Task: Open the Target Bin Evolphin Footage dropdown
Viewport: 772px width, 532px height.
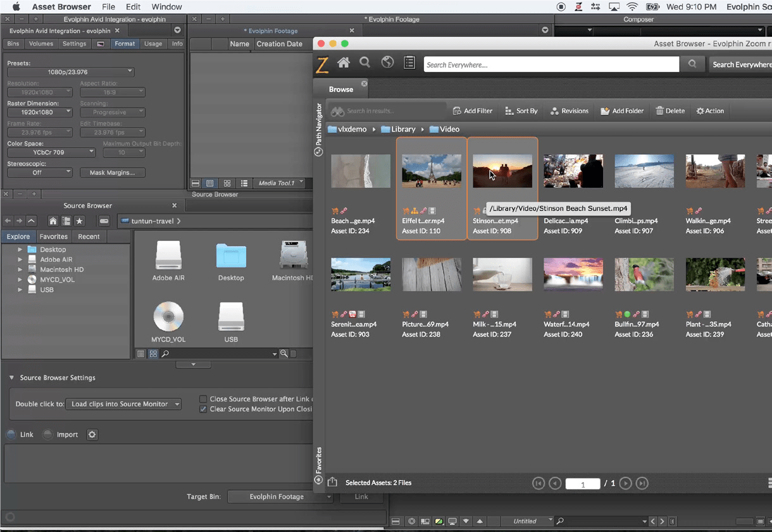Action: [280, 497]
